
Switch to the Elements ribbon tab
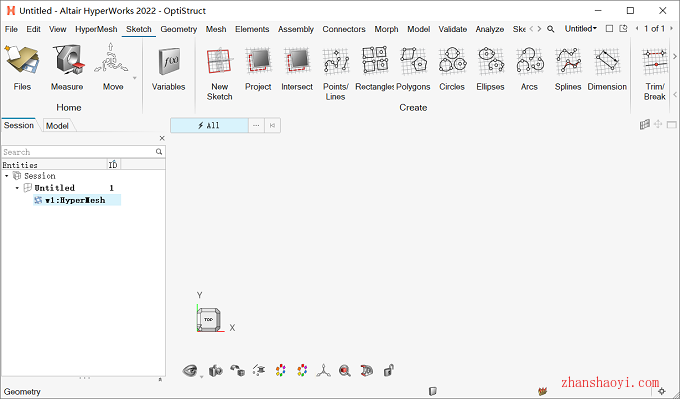coord(252,29)
